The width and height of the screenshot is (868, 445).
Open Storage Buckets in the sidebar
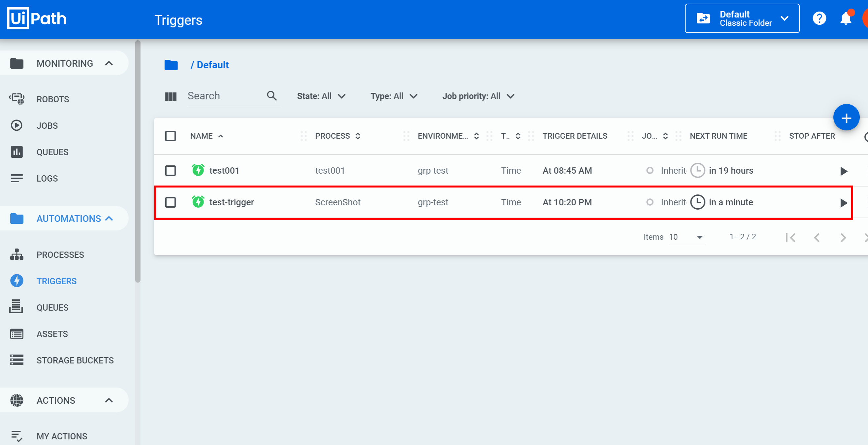(x=75, y=360)
